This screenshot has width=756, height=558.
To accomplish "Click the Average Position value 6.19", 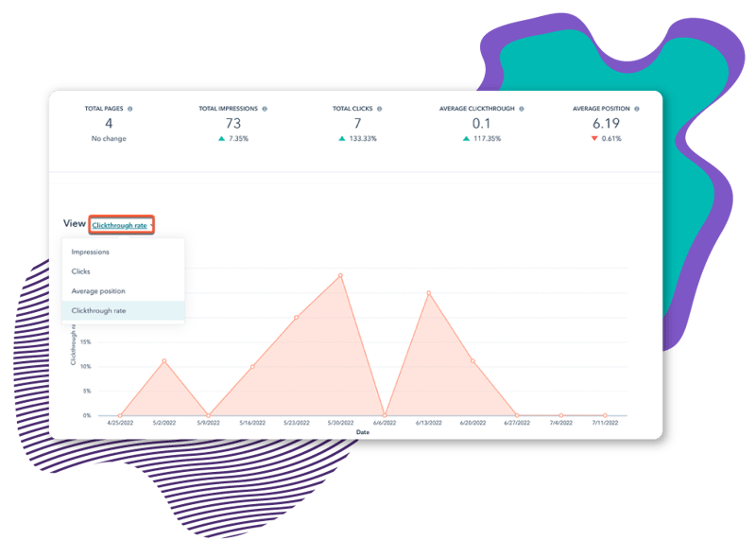I will 606,124.
